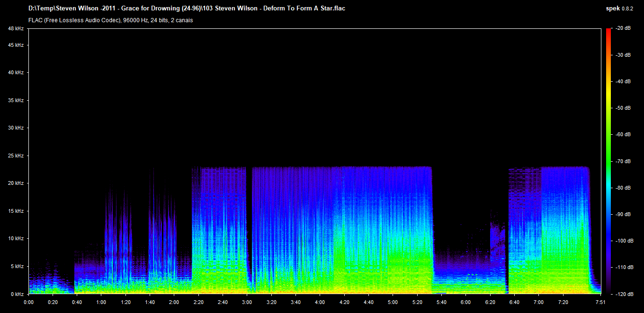Click the 25 kHz frequency axis label
Screen dimensions: 644x313
(x=16, y=156)
